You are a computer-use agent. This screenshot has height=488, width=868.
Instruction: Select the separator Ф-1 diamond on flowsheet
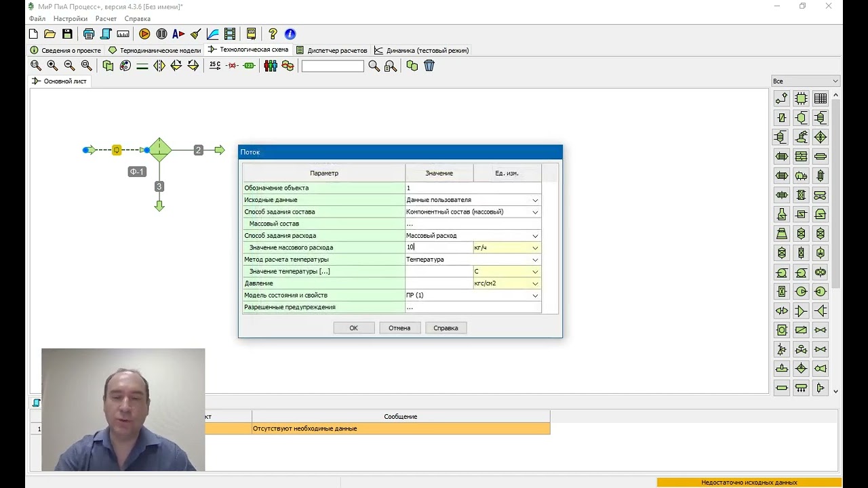pyautogui.click(x=159, y=149)
